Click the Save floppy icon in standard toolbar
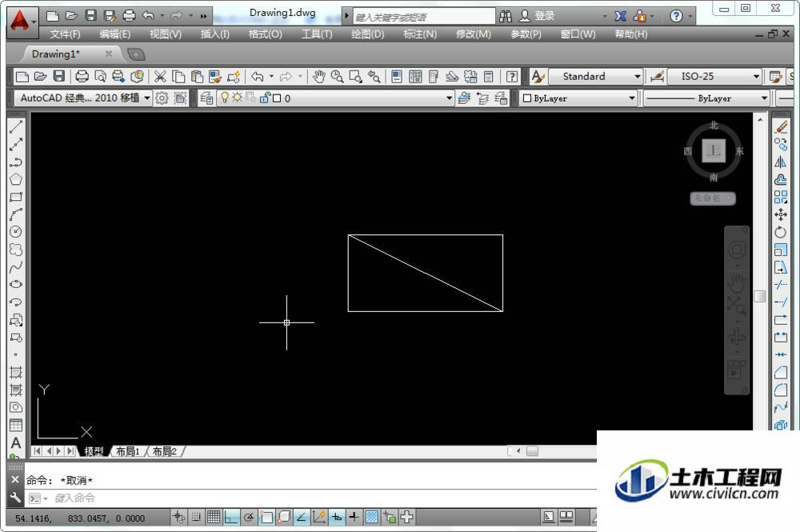The width and height of the screenshot is (800, 532). coord(59,77)
